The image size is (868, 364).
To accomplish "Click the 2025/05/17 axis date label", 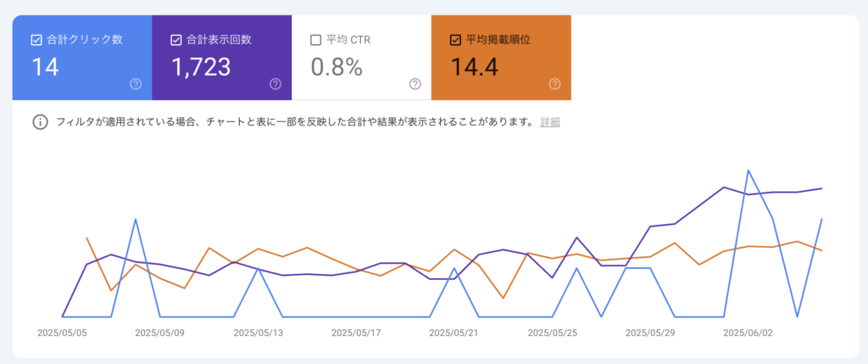I will (x=356, y=333).
